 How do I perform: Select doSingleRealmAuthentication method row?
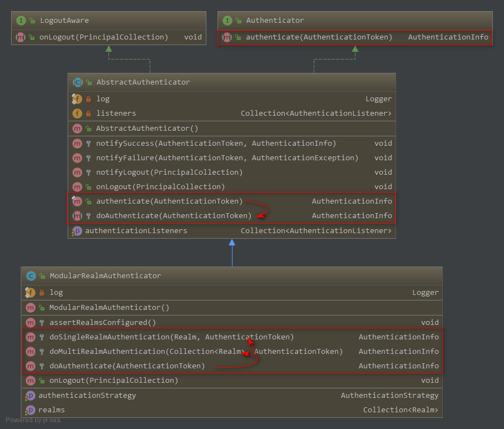[171, 337]
